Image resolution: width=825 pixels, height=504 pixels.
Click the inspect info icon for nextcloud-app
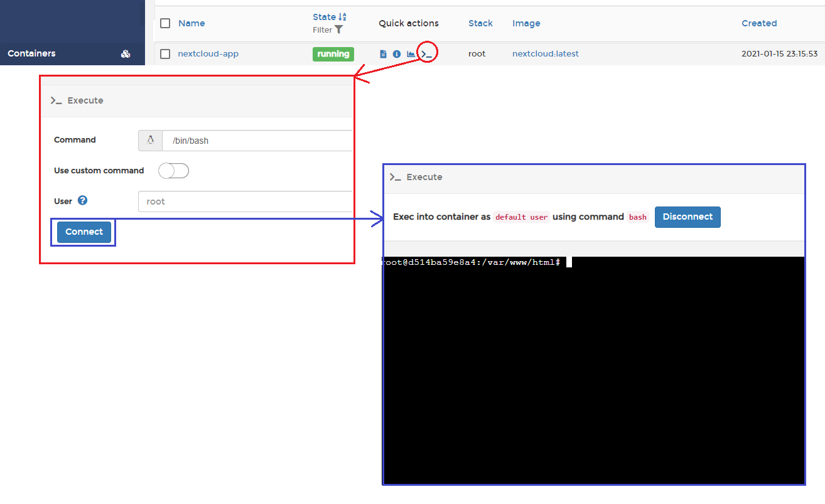pyautogui.click(x=397, y=54)
